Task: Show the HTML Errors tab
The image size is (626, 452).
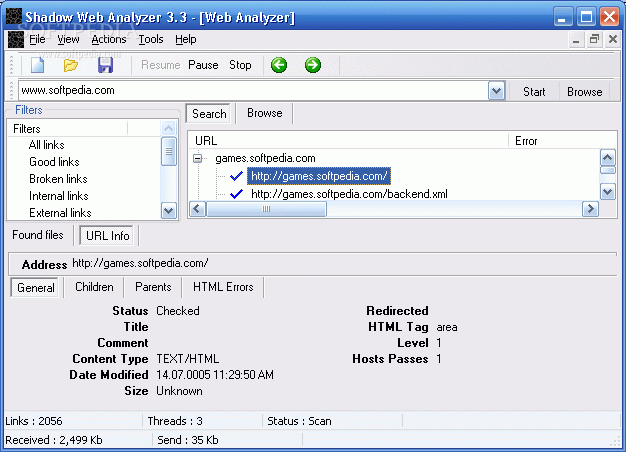Action: [223, 287]
